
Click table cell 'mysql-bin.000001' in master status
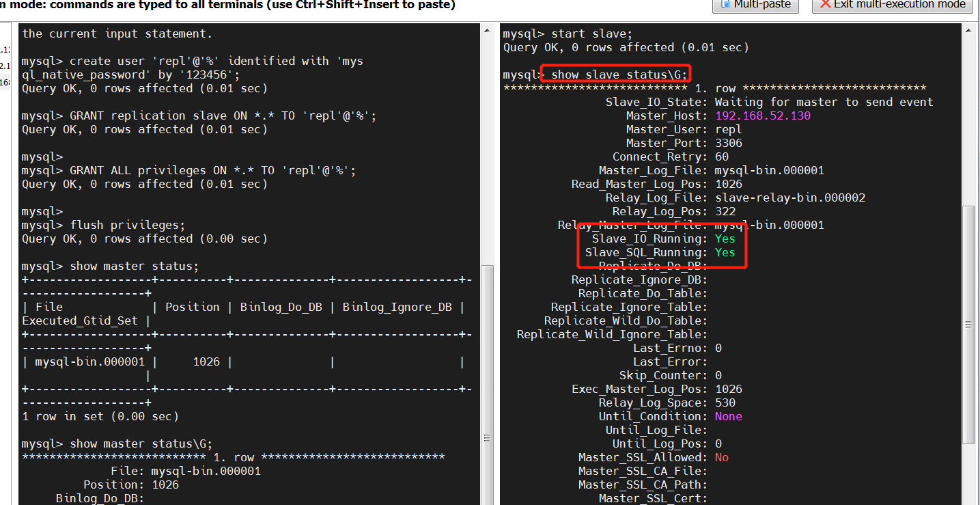click(x=89, y=361)
